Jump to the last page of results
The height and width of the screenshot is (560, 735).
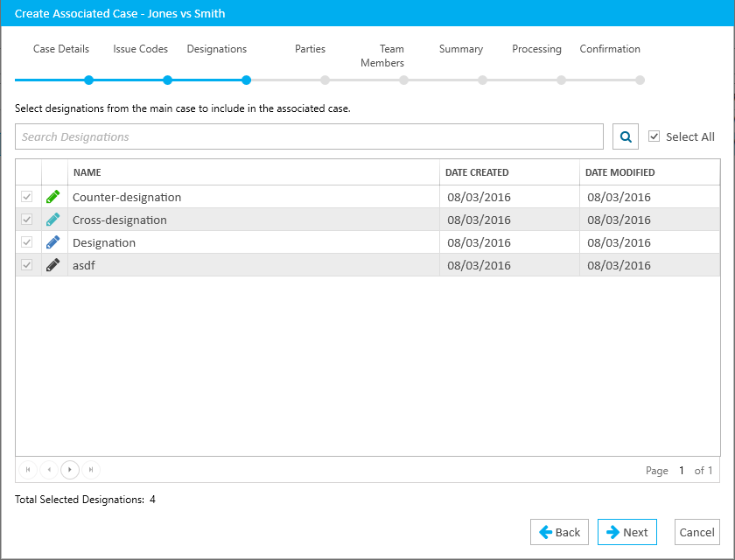click(x=91, y=470)
